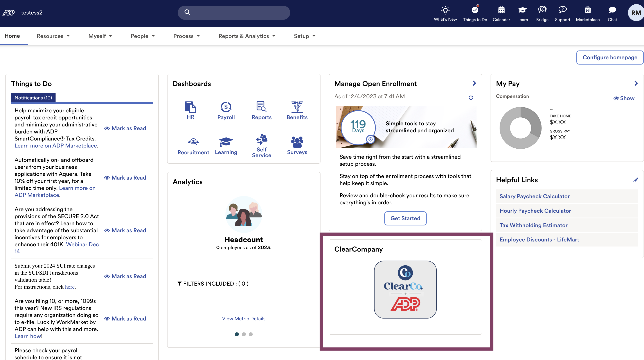Mark 2024 SUI rate notification as read

[125, 276]
